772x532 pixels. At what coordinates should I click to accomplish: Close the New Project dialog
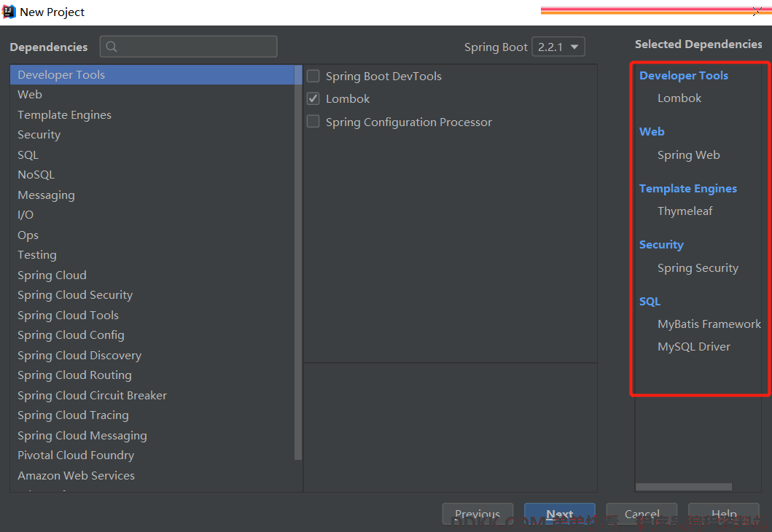pyautogui.click(x=757, y=12)
